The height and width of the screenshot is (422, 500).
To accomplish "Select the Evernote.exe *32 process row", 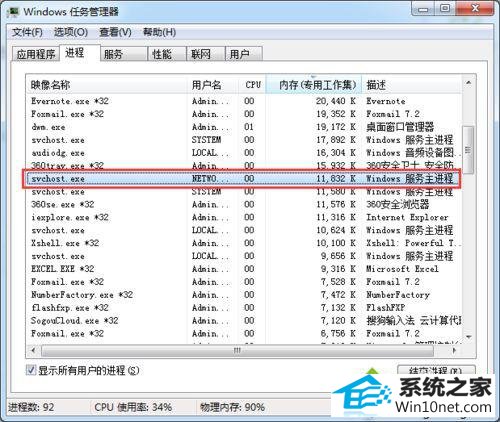I will click(x=244, y=101).
